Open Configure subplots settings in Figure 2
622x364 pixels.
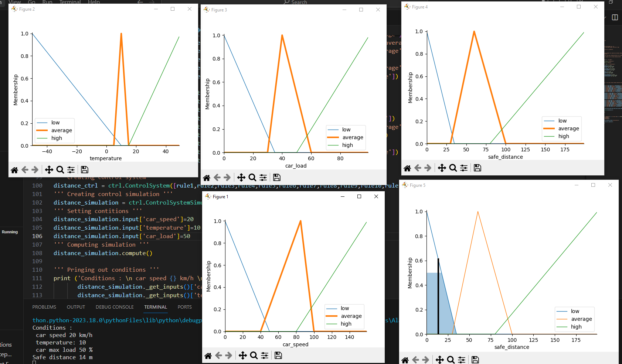pos(71,170)
